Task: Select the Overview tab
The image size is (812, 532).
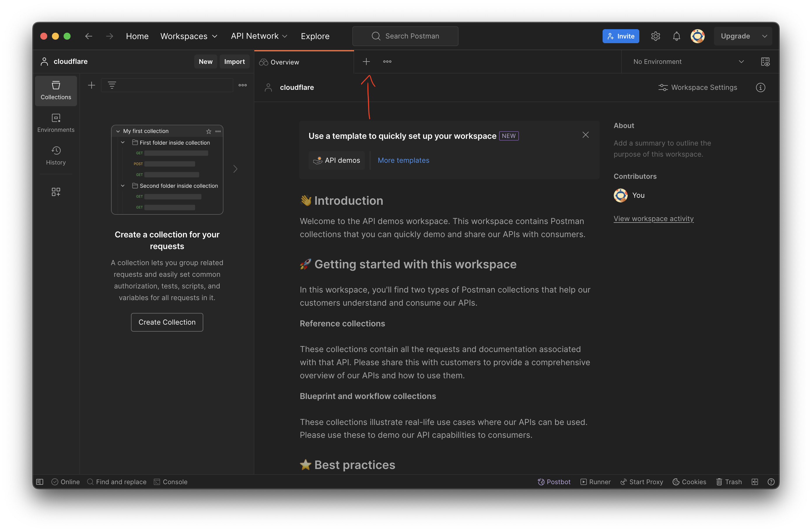Action: (304, 62)
